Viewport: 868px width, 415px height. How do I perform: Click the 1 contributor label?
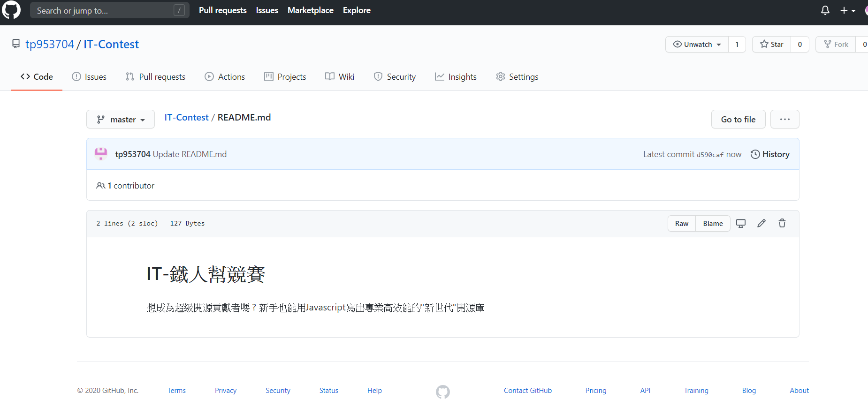click(125, 186)
